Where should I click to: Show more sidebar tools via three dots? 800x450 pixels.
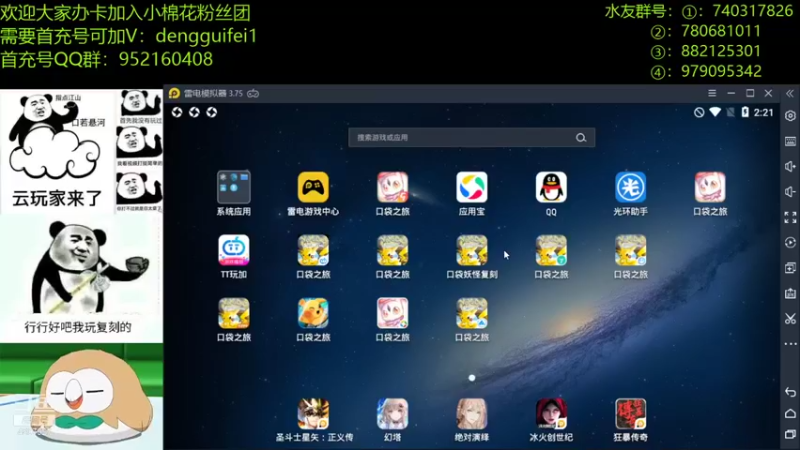pyautogui.click(x=790, y=344)
